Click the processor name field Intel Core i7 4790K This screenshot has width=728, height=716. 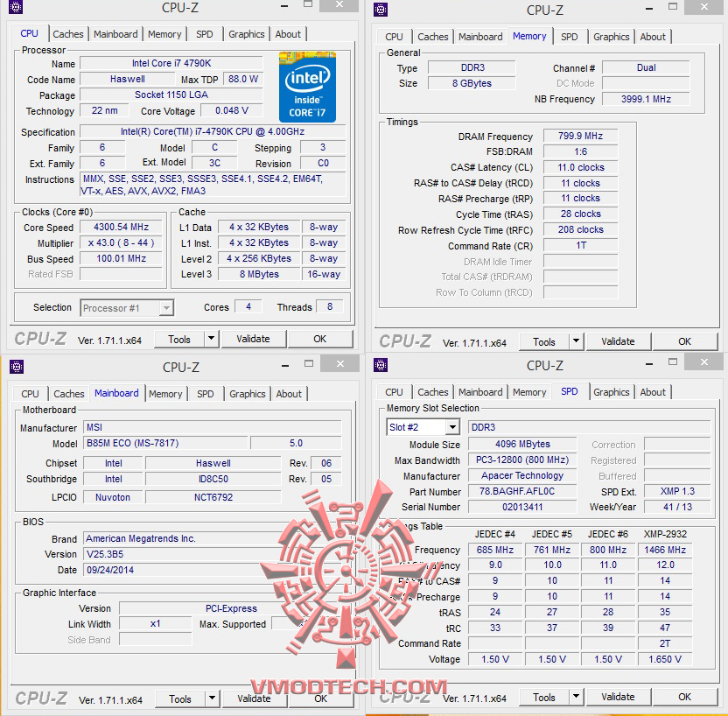[171, 63]
